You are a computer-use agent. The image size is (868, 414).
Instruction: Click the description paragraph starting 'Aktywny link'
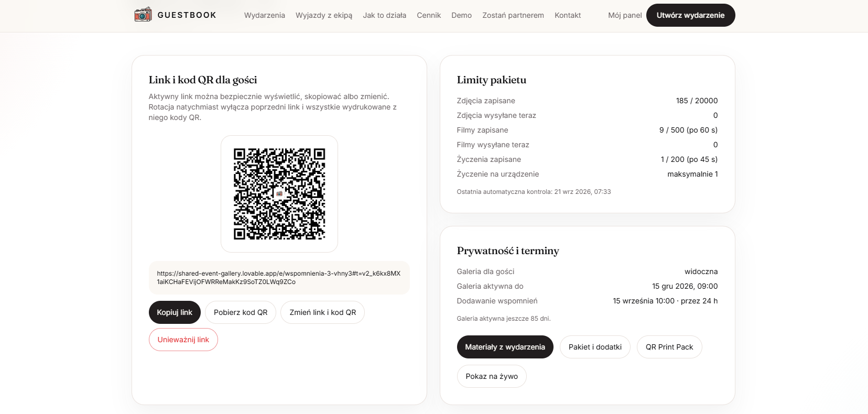pos(273,107)
